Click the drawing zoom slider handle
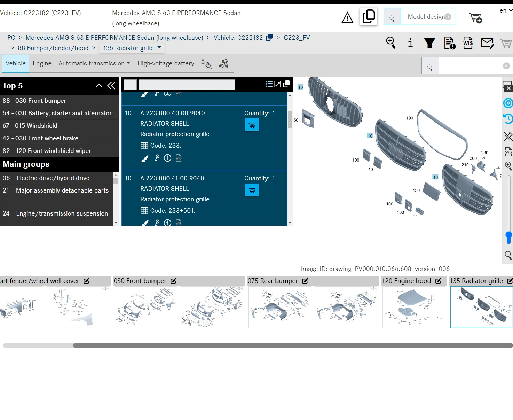The width and height of the screenshot is (513, 420). [x=509, y=238]
